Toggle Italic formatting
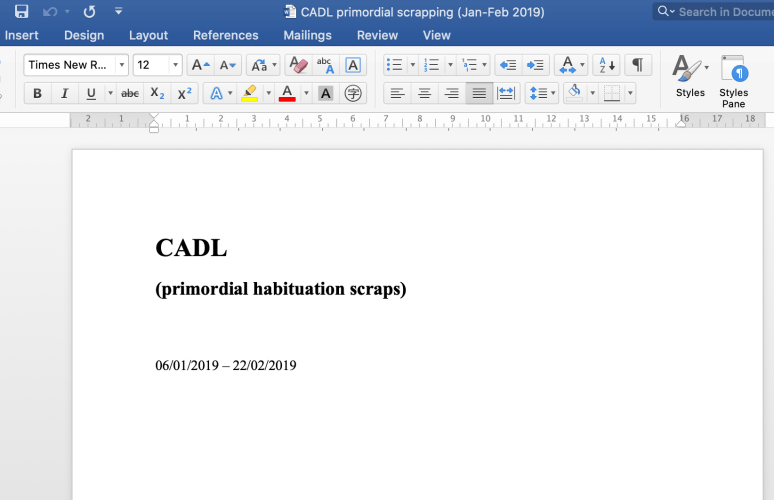The width and height of the screenshot is (774, 500). pos(64,93)
